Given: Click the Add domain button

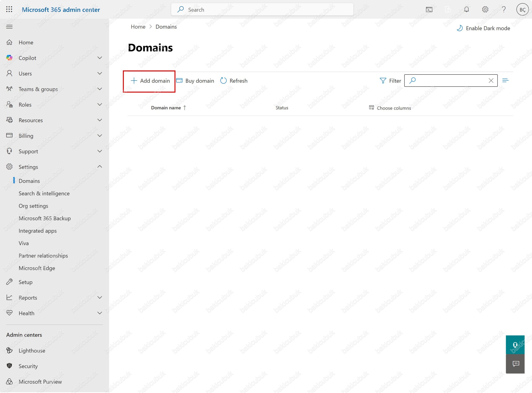Looking at the screenshot, I should point(150,81).
